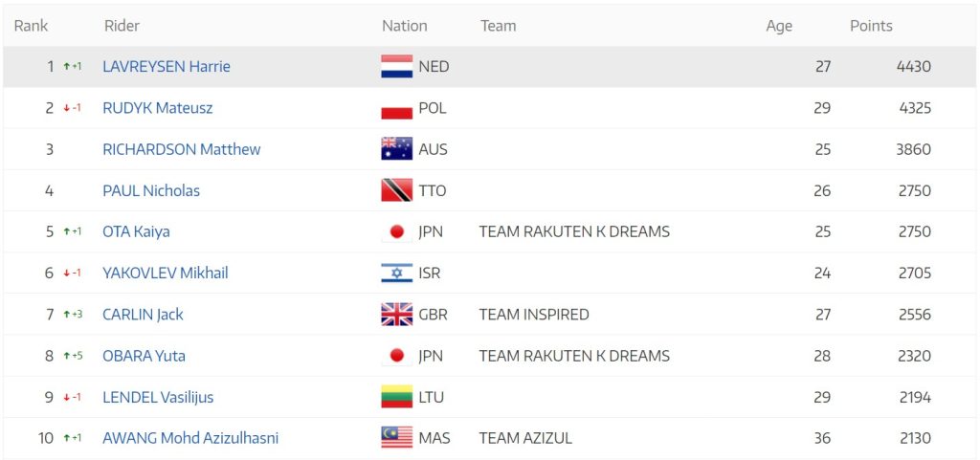The image size is (980, 460).
Task: Open PAUL Nicholas rider page
Action: pyautogui.click(x=151, y=190)
